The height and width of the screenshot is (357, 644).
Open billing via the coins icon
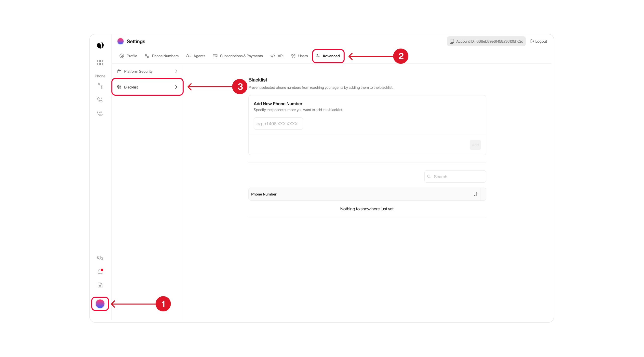pos(100,258)
